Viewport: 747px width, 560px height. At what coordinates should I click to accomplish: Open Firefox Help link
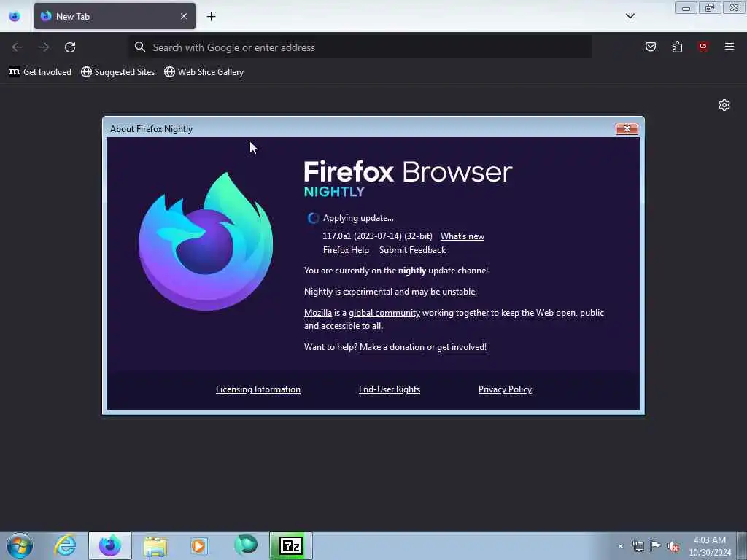[346, 250]
